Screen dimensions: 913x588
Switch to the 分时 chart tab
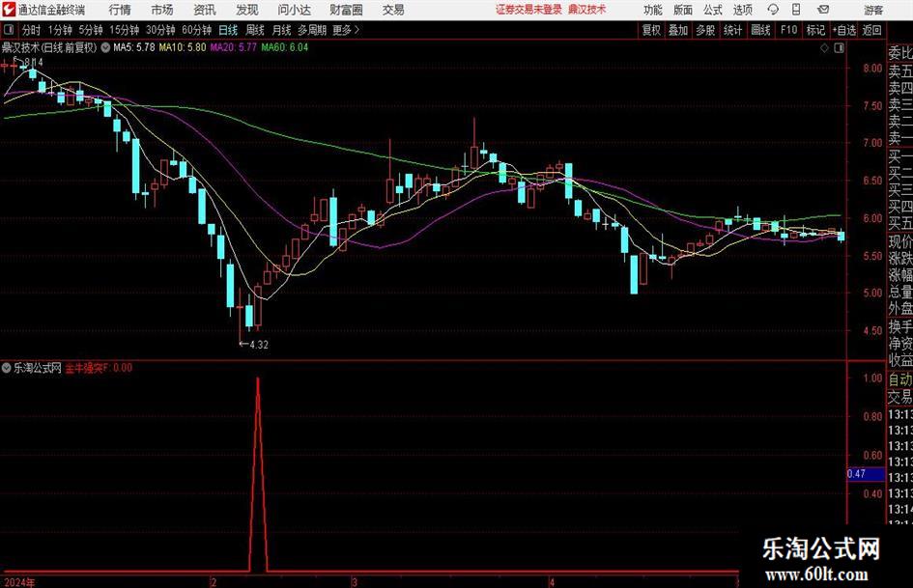click(x=32, y=30)
